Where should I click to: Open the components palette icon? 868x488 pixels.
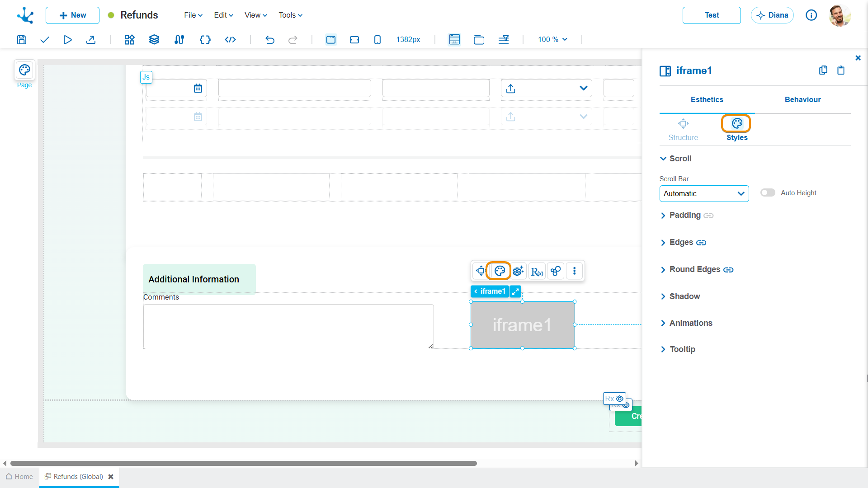tap(130, 40)
